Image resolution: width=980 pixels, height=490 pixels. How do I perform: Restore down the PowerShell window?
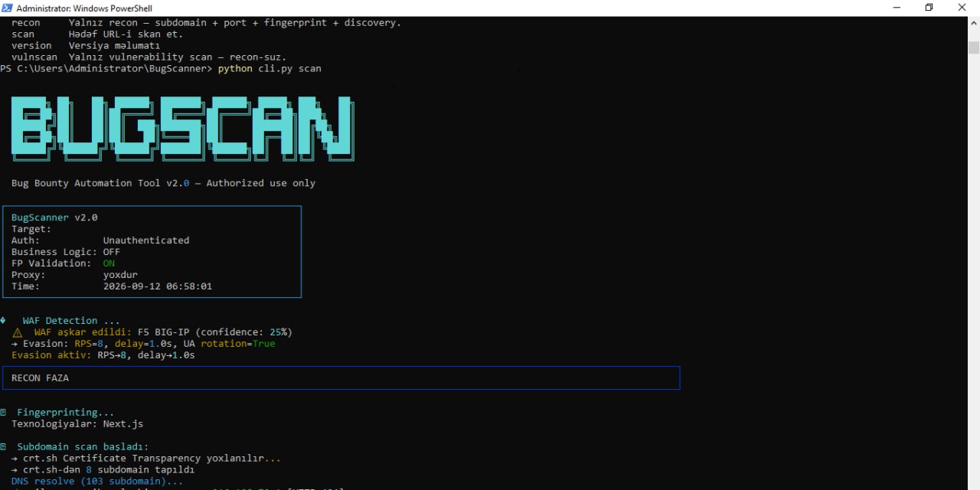coord(929,8)
